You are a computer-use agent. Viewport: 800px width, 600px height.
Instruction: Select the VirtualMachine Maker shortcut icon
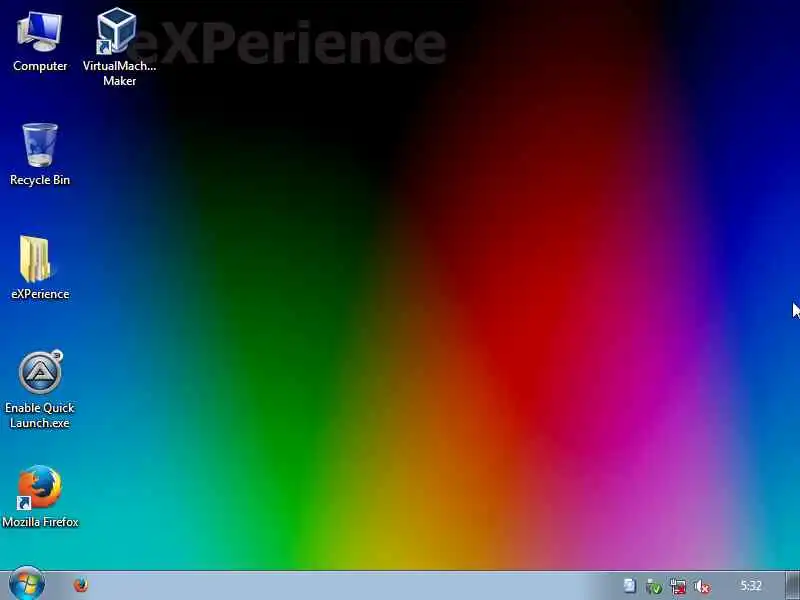[117, 31]
